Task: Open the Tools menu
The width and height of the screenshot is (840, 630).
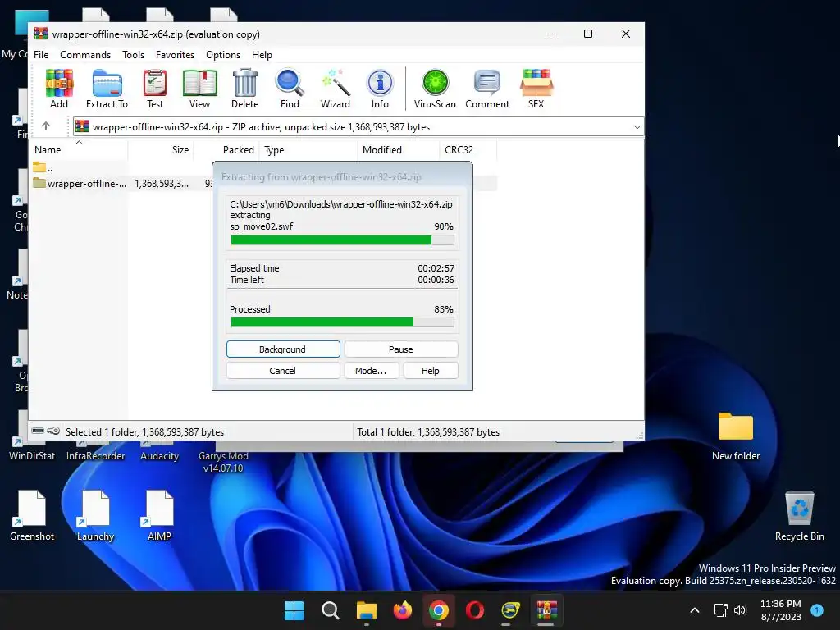Action: click(x=133, y=55)
